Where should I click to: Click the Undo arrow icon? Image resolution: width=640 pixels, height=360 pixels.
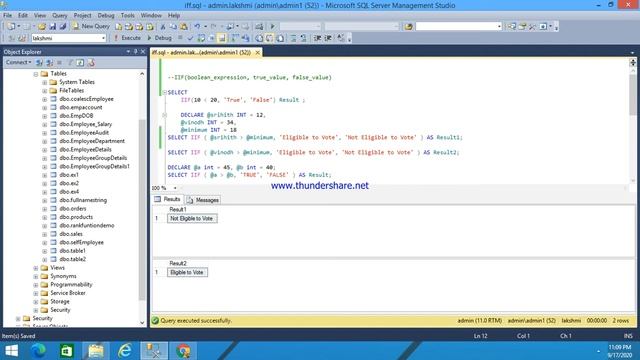pyautogui.click(x=197, y=27)
